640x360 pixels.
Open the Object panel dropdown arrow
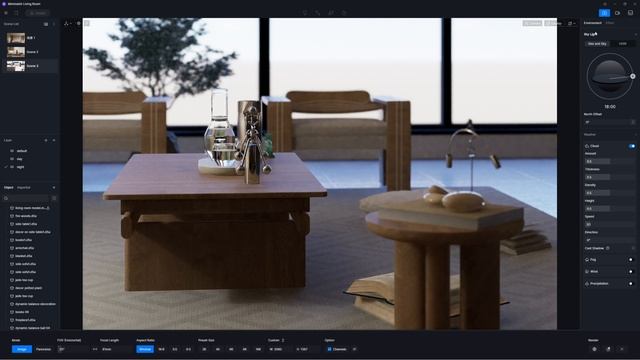54,188
